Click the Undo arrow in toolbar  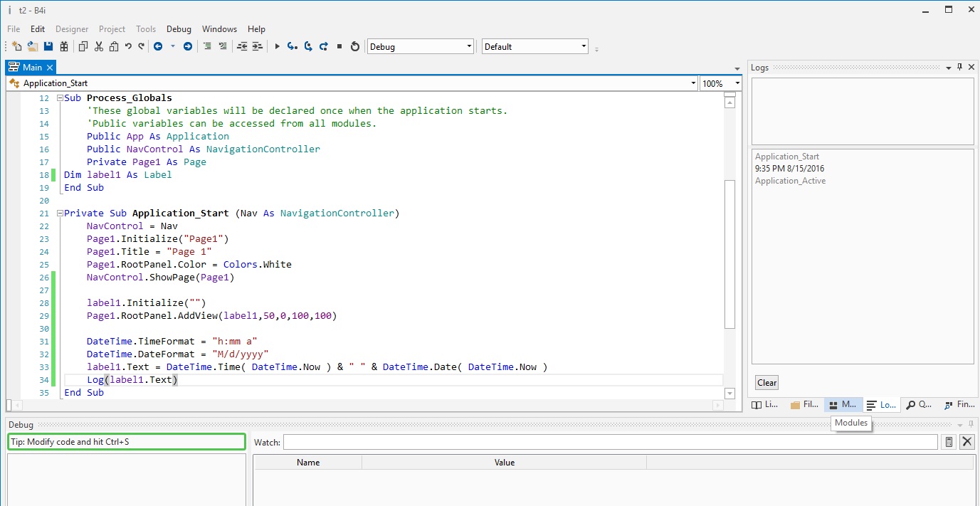128,47
